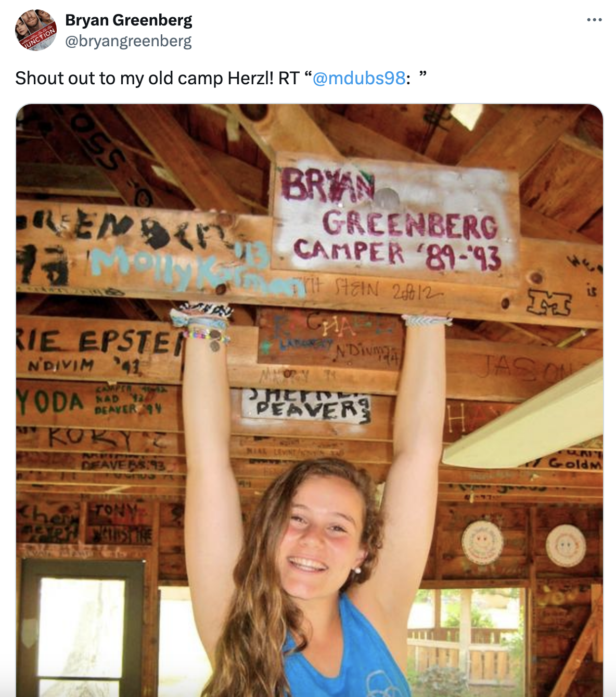
Task: Click the right smiley face plate decoration
Action: point(566,545)
